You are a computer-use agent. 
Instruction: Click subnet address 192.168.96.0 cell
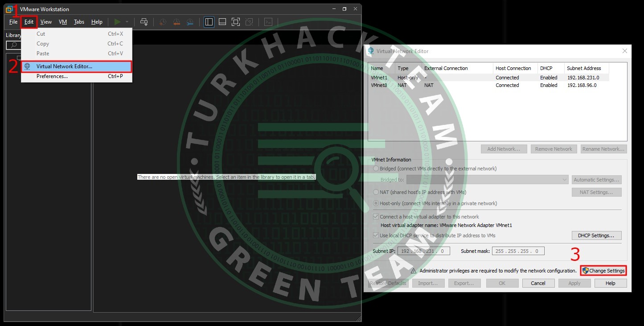point(582,85)
